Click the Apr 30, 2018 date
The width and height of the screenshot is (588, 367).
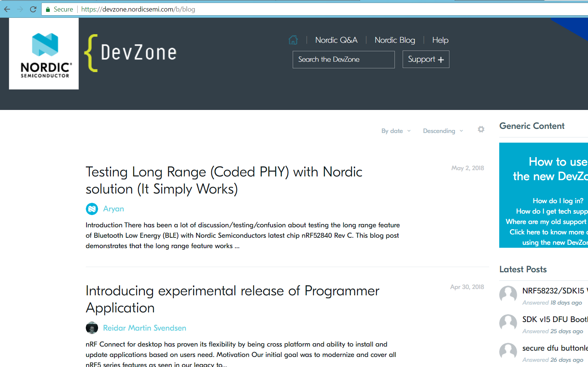pos(467,287)
